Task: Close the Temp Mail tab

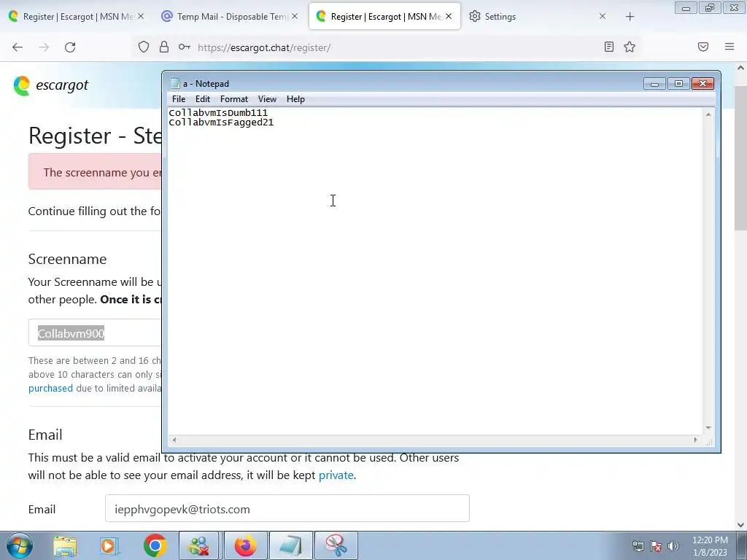Action: 295,16
